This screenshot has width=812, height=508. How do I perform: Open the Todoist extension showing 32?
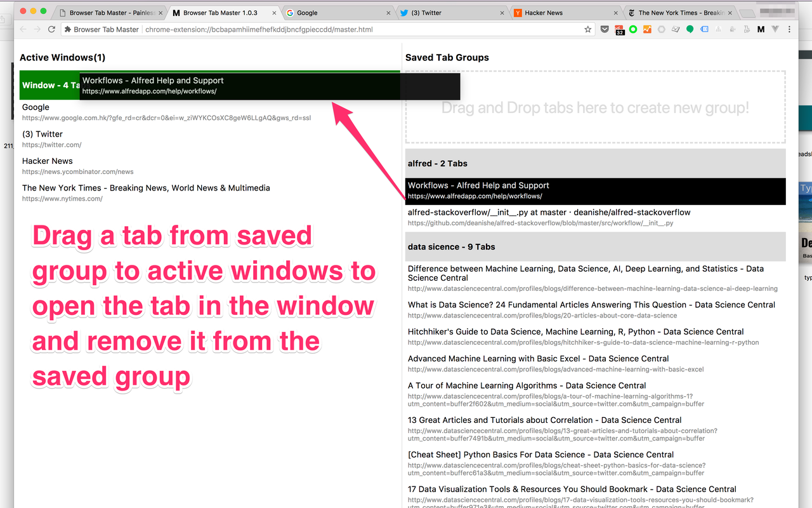pos(620,29)
